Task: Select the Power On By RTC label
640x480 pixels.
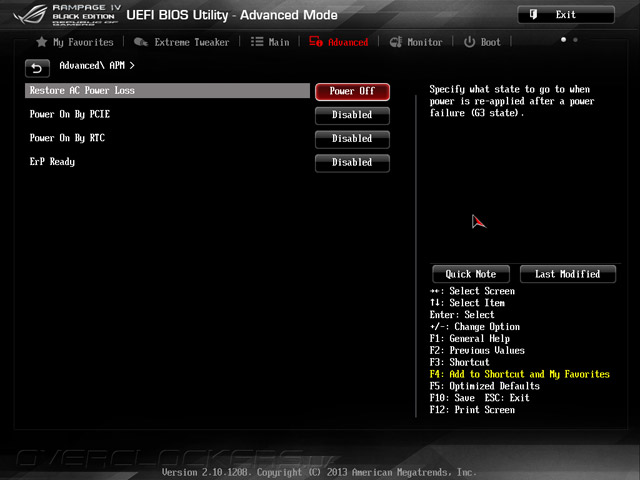Action: click(x=67, y=138)
